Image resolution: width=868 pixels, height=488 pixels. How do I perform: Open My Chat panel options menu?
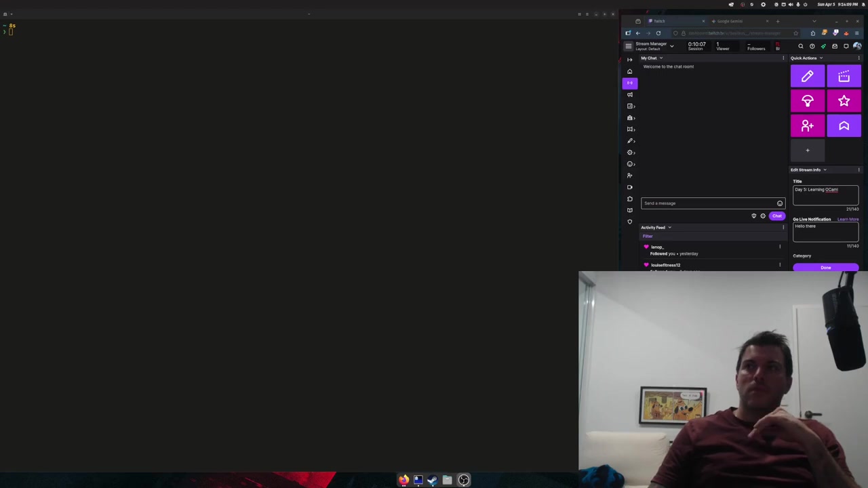pos(783,58)
